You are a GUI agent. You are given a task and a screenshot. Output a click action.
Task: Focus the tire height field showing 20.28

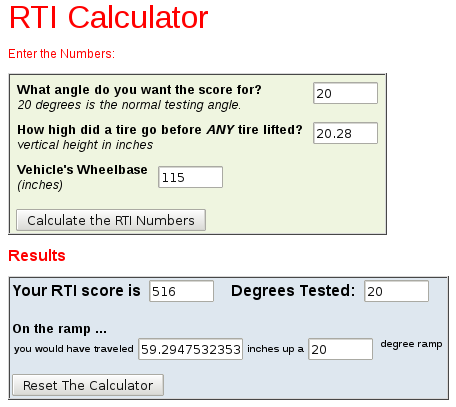click(345, 133)
